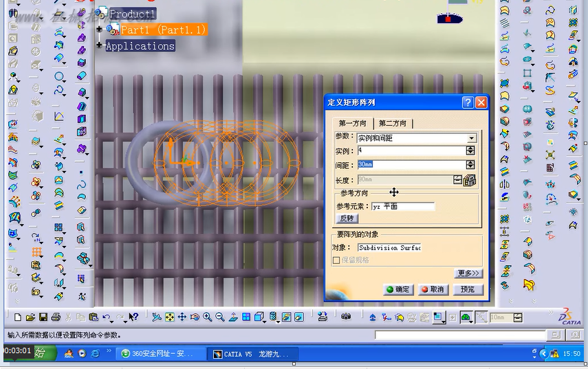
Task: Click the Print icon in the bottom toolbar
Action: [56, 317]
